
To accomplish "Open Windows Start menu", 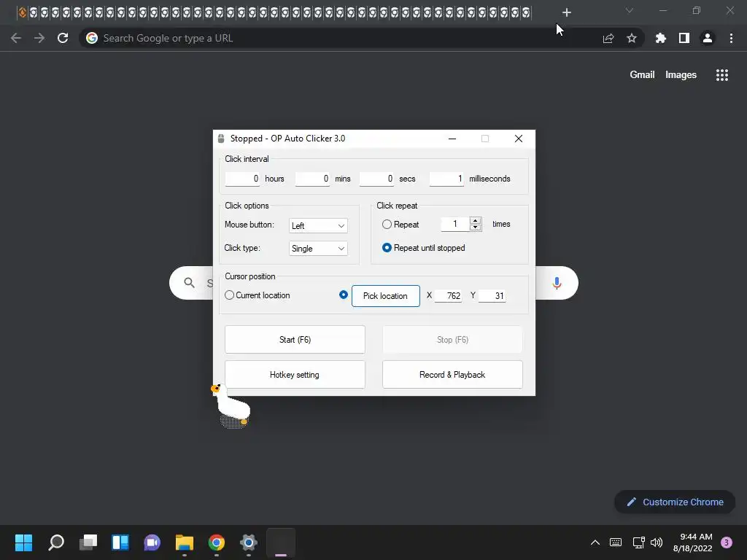I will [x=23, y=542].
